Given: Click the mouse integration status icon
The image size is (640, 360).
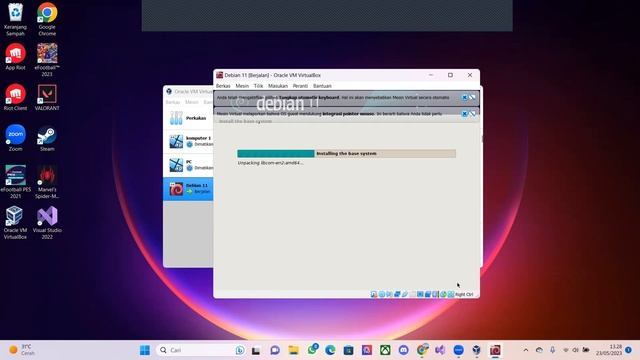Looking at the screenshot, I should coord(443,294).
